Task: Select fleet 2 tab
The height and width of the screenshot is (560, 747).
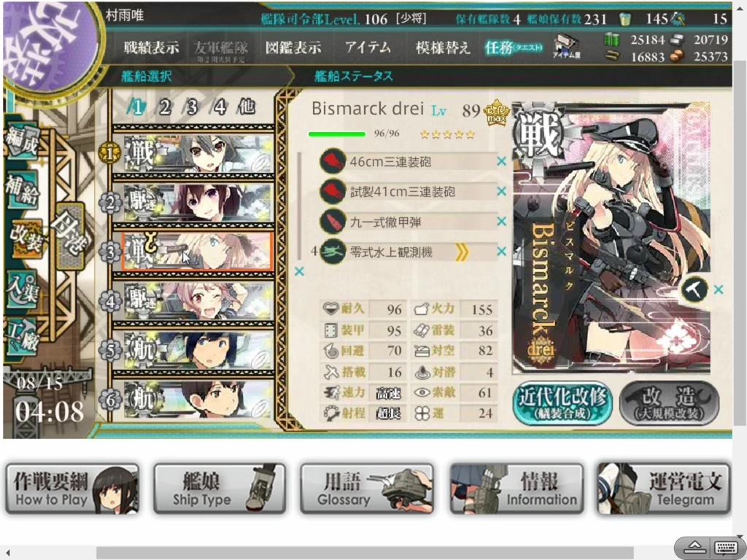Action: coord(165,106)
